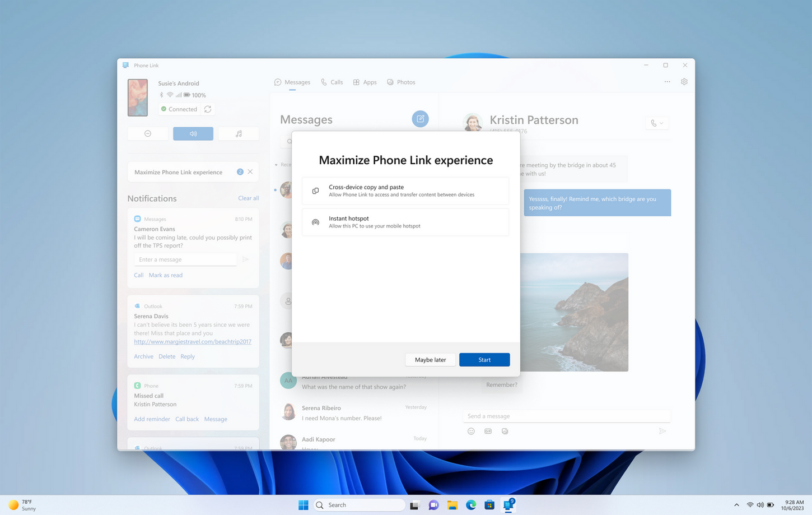
Task: Open the three-dot more options menu
Action: (x=667, y=82)
